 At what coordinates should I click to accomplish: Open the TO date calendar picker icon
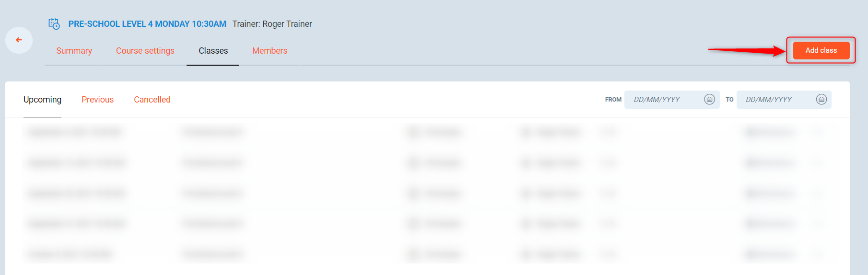click(x=821, y=99)
